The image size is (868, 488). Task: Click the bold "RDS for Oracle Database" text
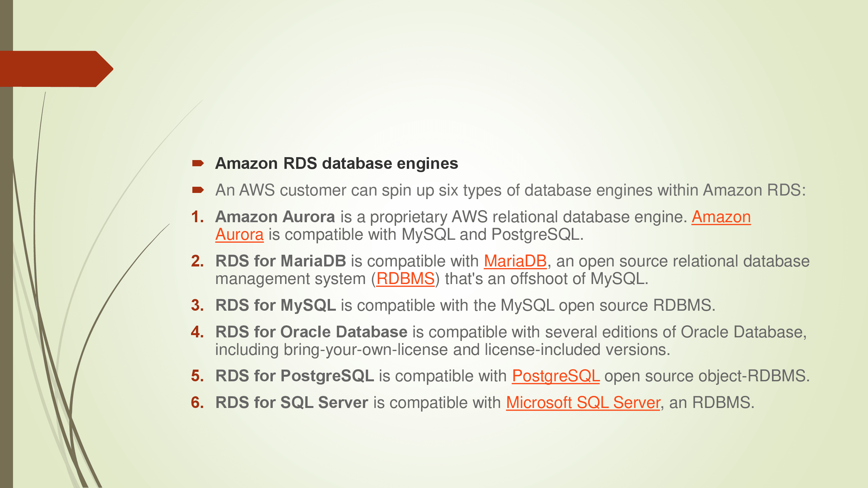(311, 332)
